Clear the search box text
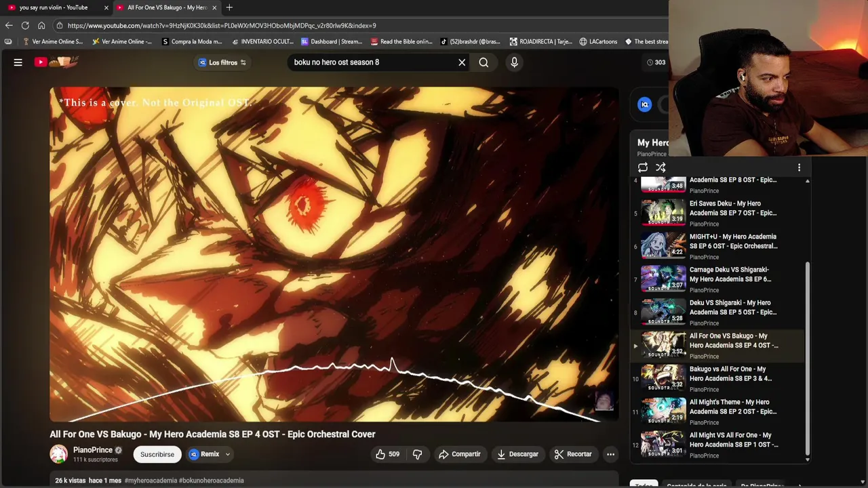The height and width of the screenshot is (488, 868). (x=462, y=62)
